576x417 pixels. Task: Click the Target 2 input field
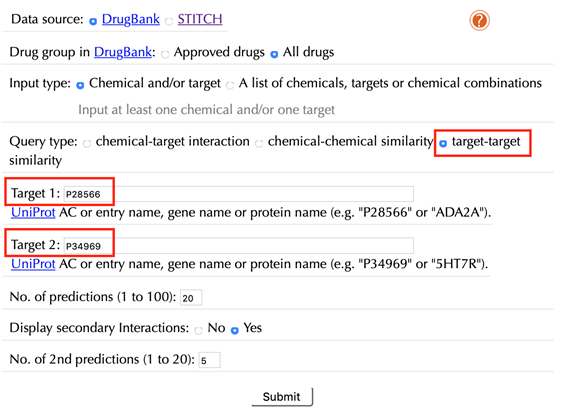pos(239,245)
